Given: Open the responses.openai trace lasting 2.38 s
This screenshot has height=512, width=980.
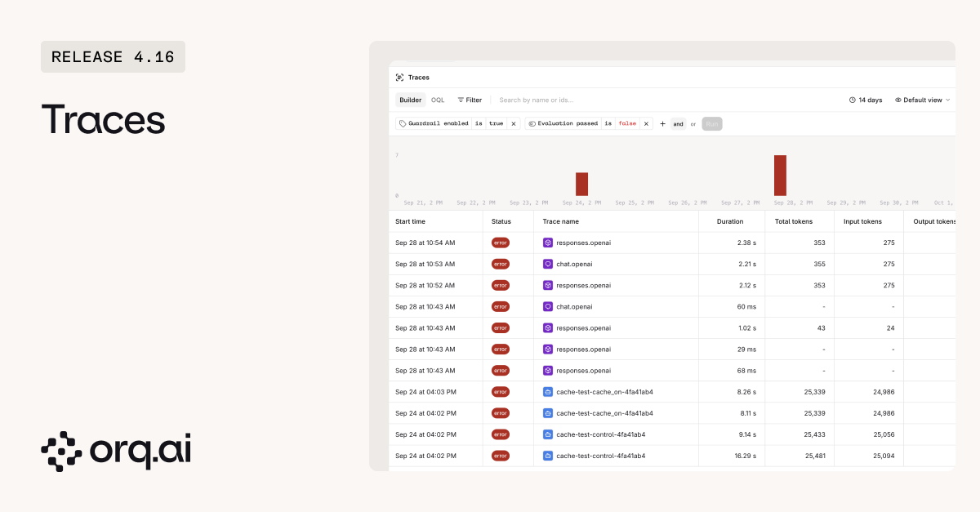Looking at the screenshot, I should point(583,243).
